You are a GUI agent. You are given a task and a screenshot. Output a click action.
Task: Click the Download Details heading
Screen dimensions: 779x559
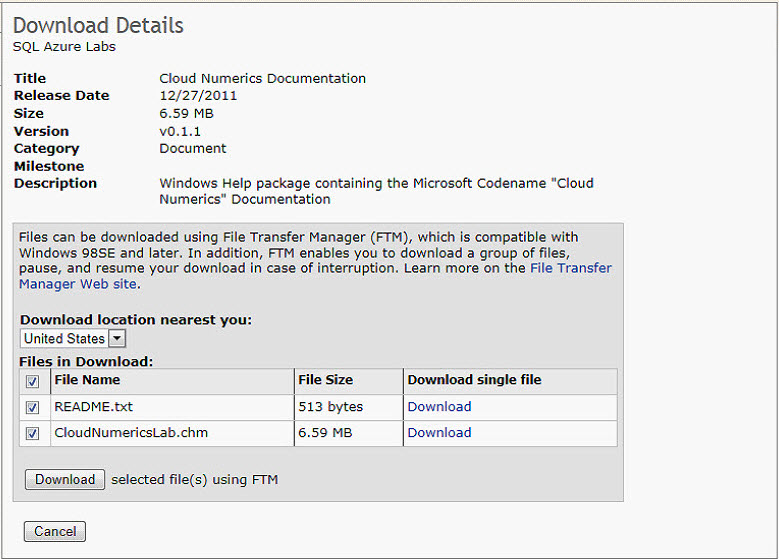tap(98, 25)
